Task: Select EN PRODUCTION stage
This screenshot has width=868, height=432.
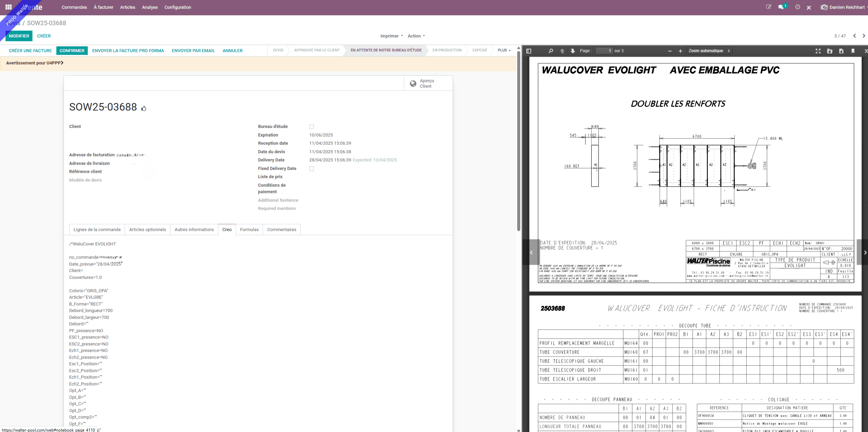Action: (x=447, y=50)
